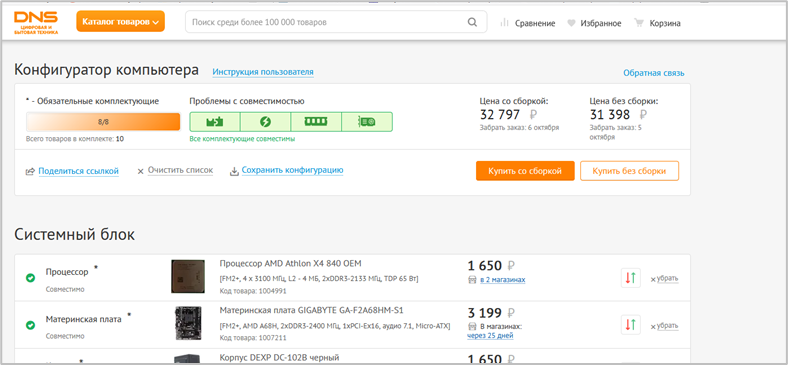Click the search magnifier icon
Image resolution: width=788 pixels, height=365 pixels.
click(472, 22)
